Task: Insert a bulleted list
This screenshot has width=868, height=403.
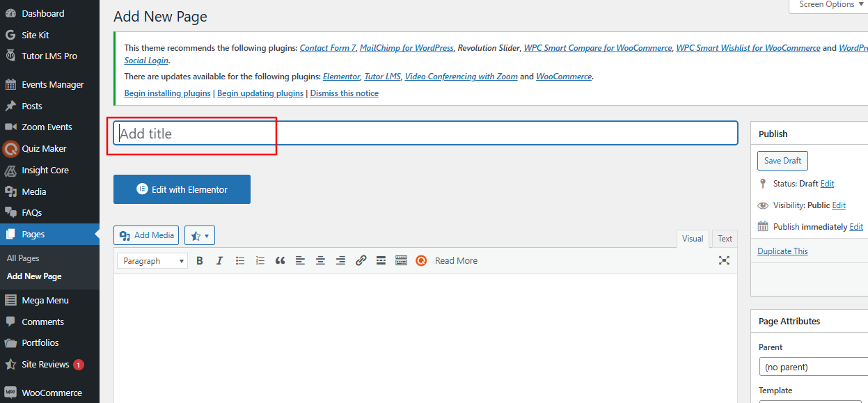Action: [x=240, y=261]
